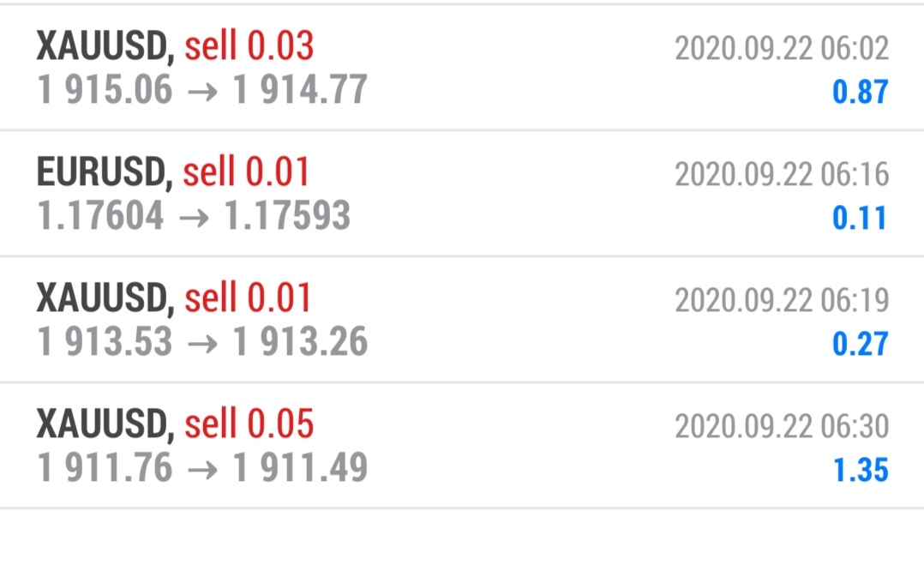
Task: Click red 'sell 0.03' label
Action: click(249, 45)
